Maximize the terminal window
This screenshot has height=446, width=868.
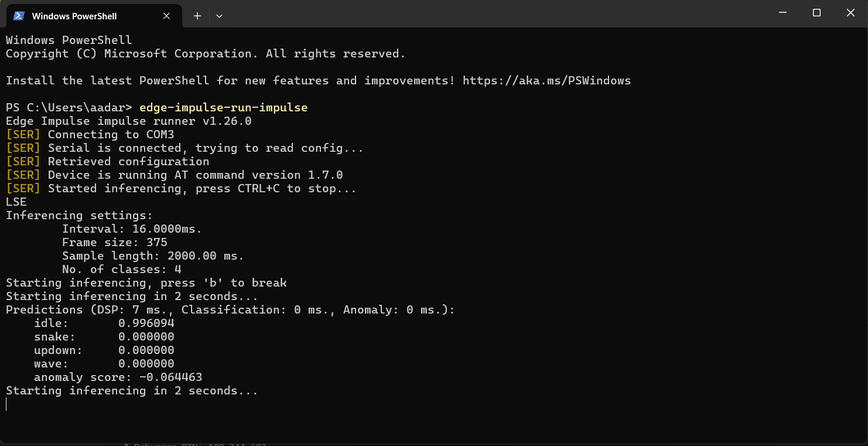816,12
